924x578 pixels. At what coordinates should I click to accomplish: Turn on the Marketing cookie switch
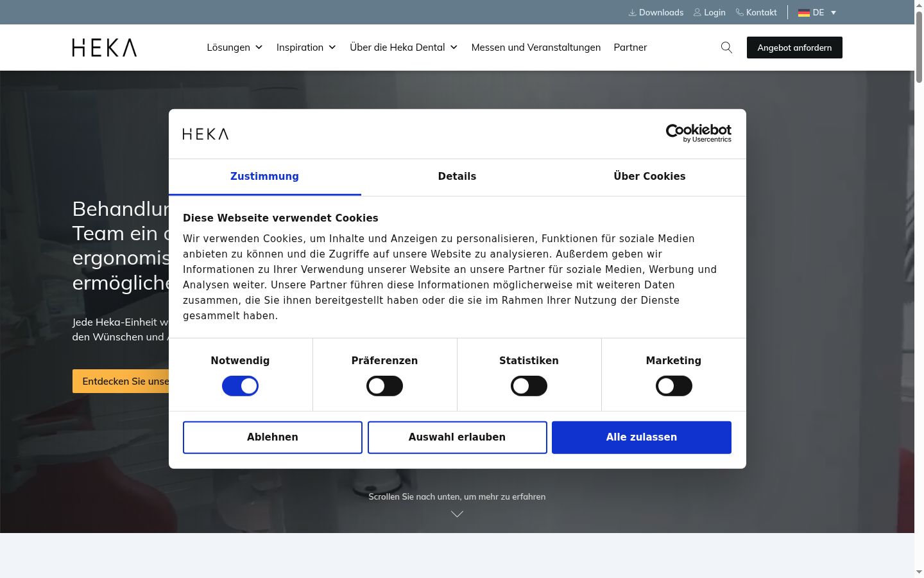[674, 386]
